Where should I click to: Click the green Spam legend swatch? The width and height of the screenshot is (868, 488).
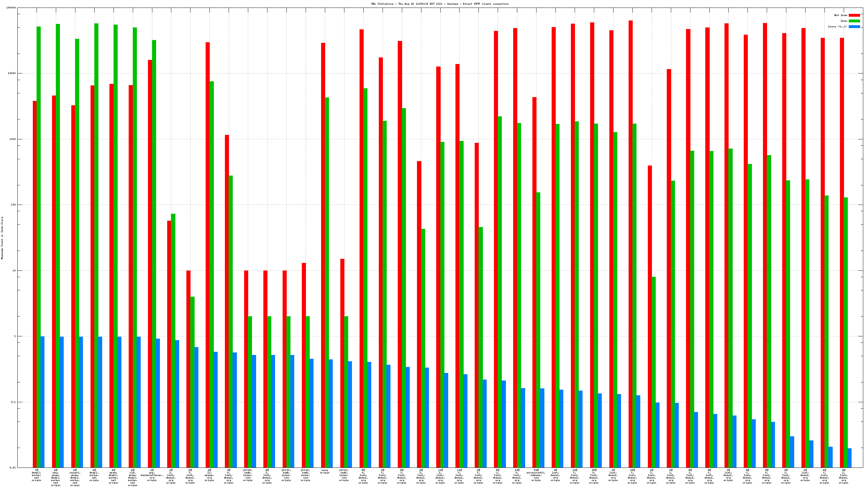(x=854, y=21)
